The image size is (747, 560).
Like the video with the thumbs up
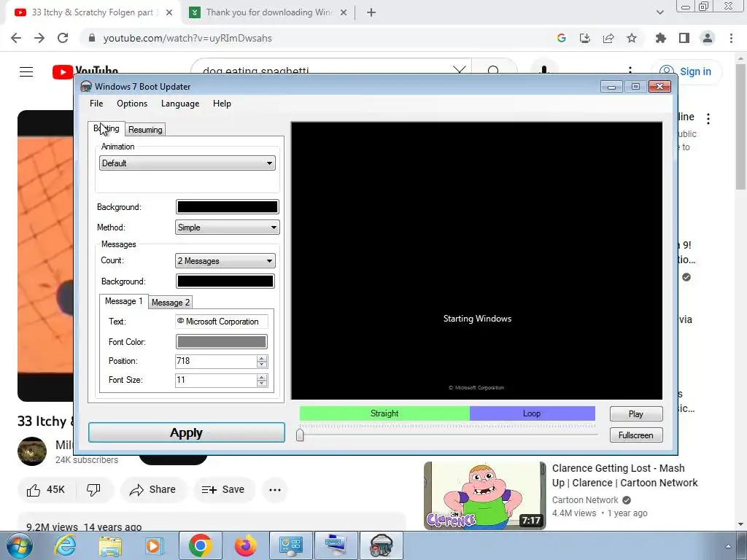coord(46,489)
